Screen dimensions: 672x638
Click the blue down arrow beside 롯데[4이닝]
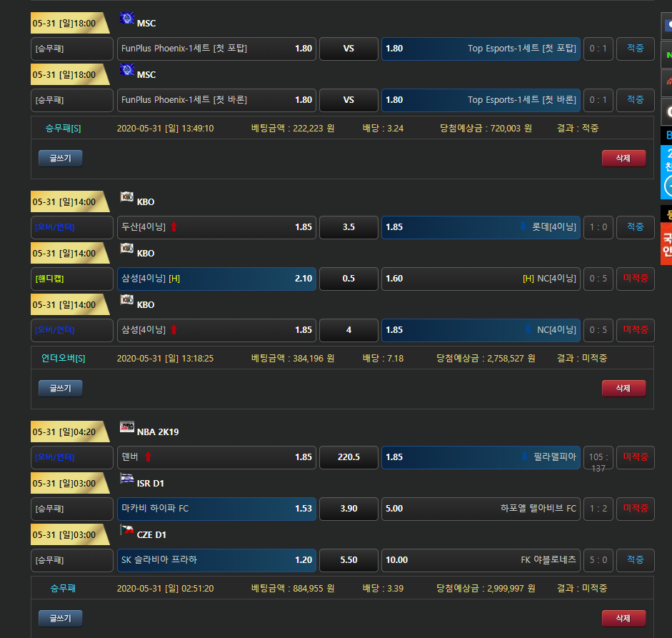click(x=523, y=227)
